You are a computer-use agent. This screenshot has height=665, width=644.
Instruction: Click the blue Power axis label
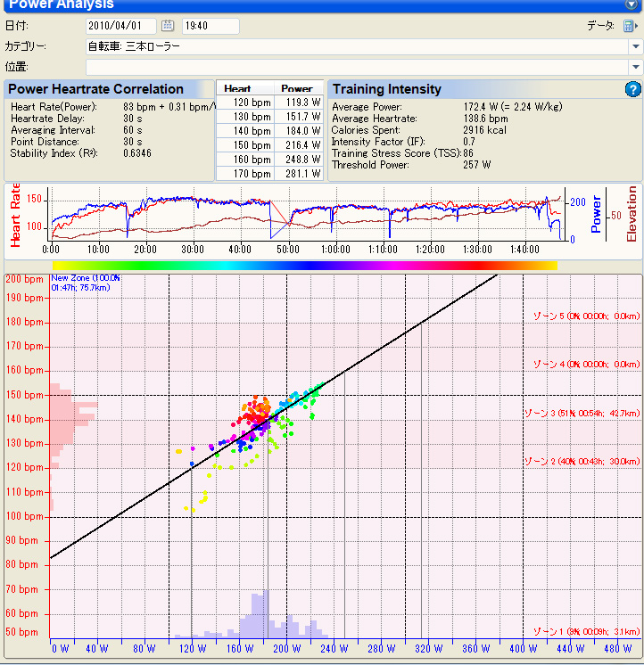[596, 214]
